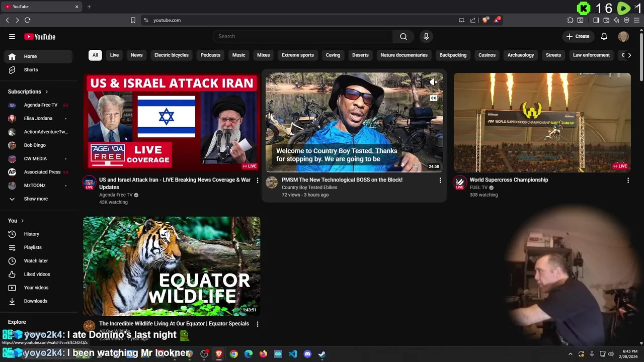644x362 pixels.
Task: Unmute the PMSM video preview
Action: click(x=433, y=82)
